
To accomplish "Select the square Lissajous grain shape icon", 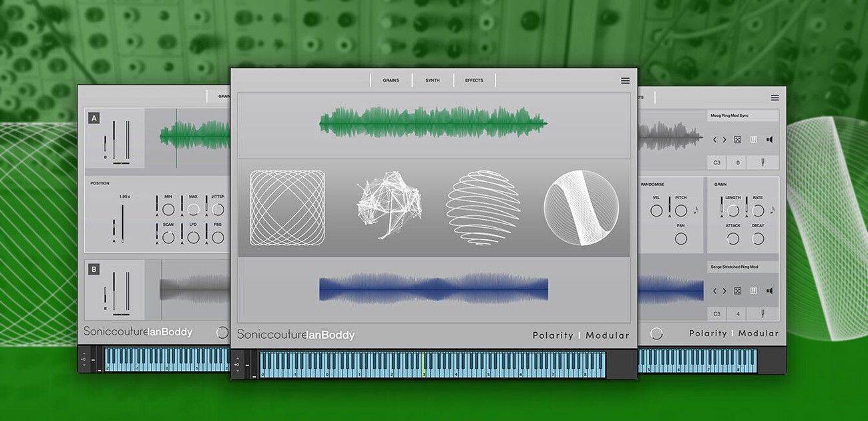I will click(286, 207).
